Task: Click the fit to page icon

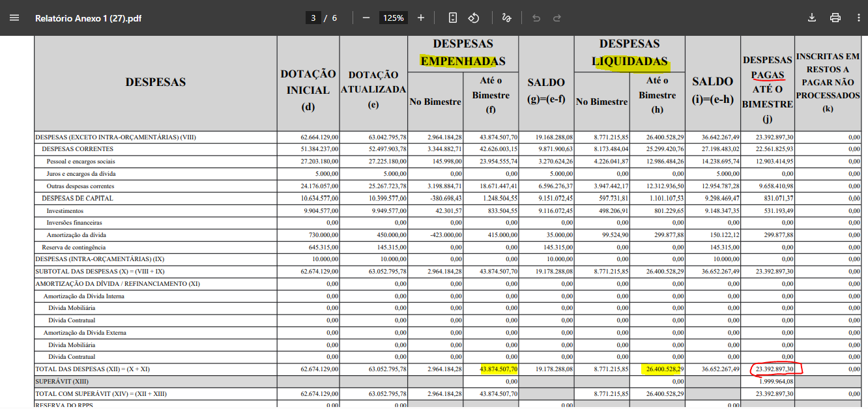Action: click(453, 18)
